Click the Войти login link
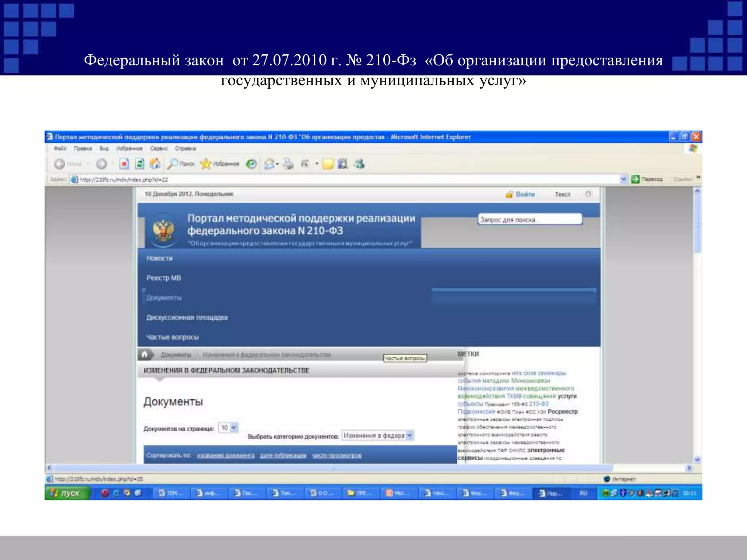 (x=525, y=194)
